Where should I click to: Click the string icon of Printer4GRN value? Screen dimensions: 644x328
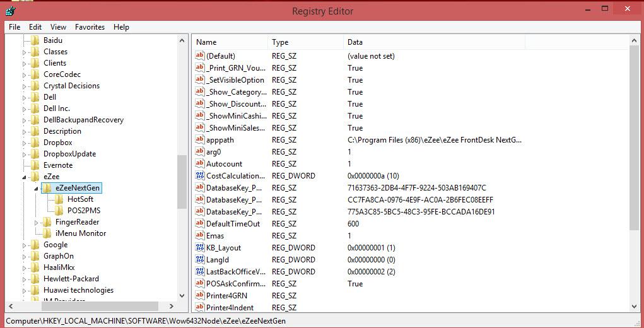[x=200, y=295]
